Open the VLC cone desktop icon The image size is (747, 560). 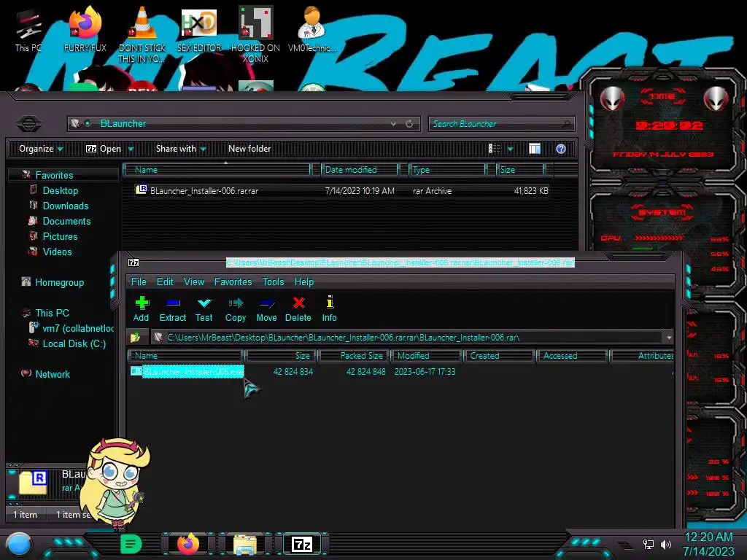[x=142, y=34]
